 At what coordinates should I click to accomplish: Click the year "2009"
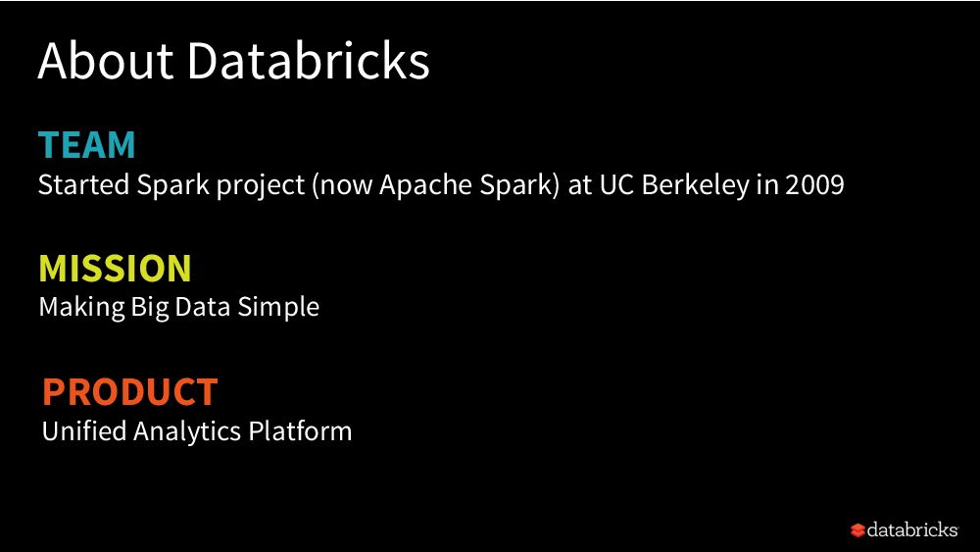[x=814, y=185]
